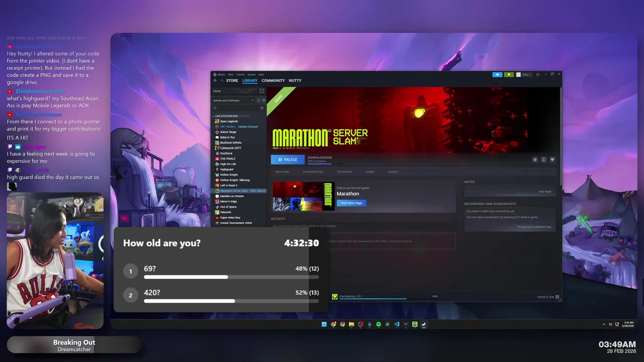Open Support game sub-tab
Image resolution: width=644 pixels, height=362 pixels.
pos(393,171)
